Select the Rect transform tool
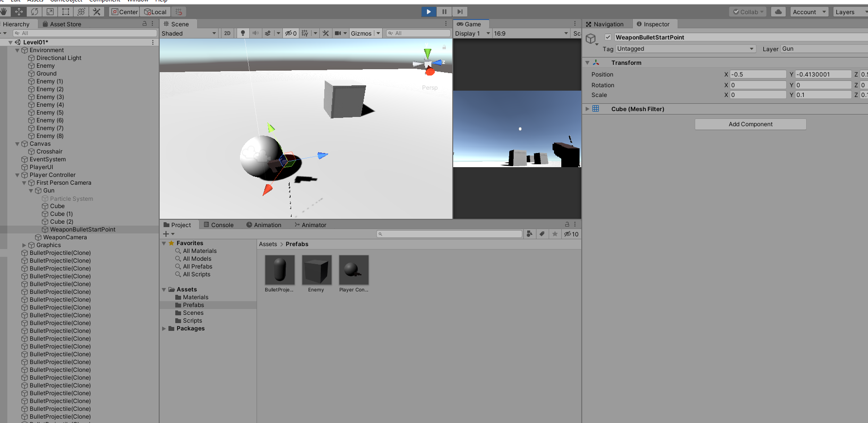Screen dimensions: 868x423 pos(66,12)
